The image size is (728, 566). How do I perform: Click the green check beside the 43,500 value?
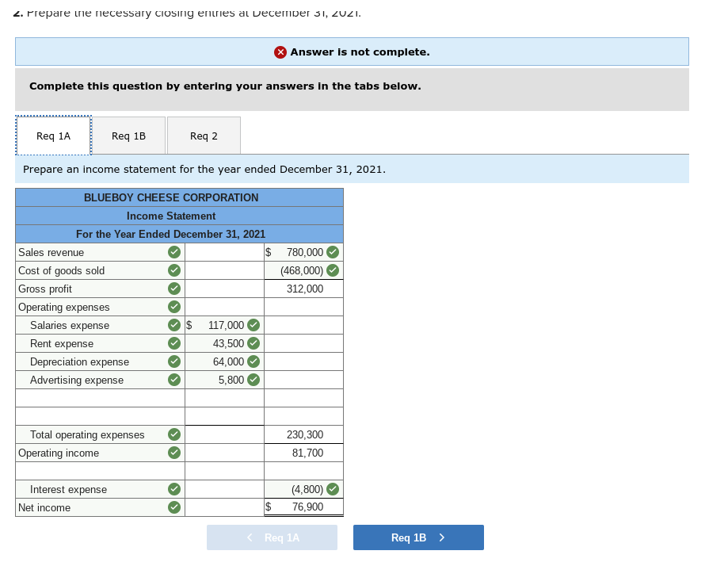pos(253,343)
